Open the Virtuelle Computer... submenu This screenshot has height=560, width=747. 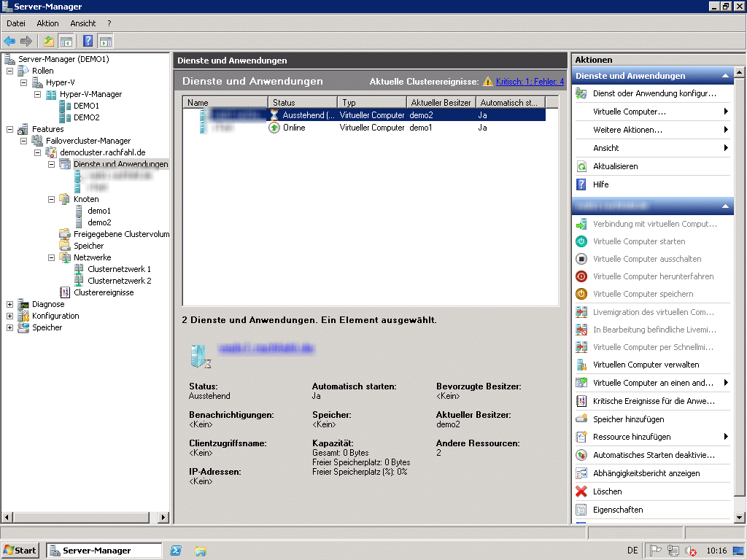point(653,112)
